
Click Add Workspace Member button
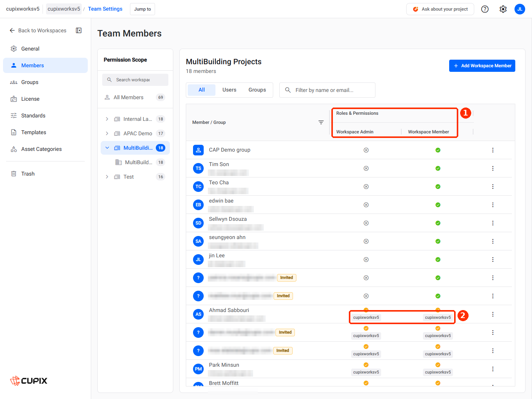pyautogui.click(x=482, y=66)
